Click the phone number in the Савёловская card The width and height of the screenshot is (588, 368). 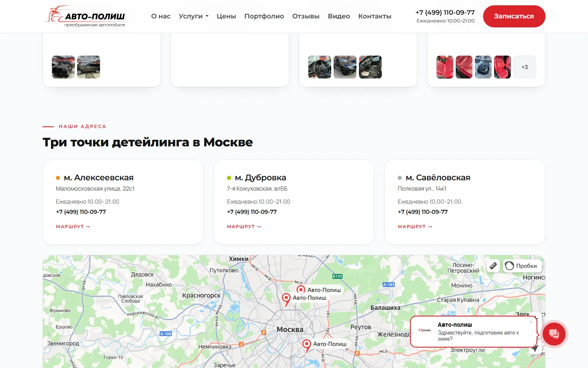(423, 212)
